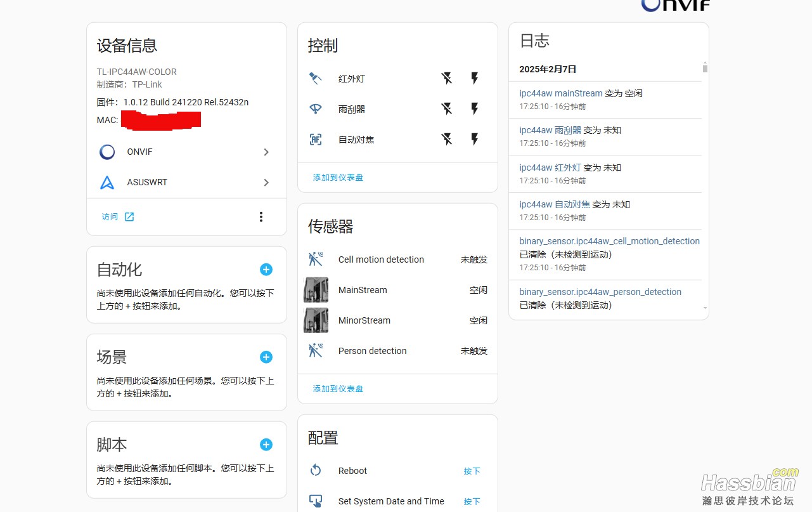Add a new 脚本 with plus button
This screenshot has width=812, height=512.
[266, 445]
